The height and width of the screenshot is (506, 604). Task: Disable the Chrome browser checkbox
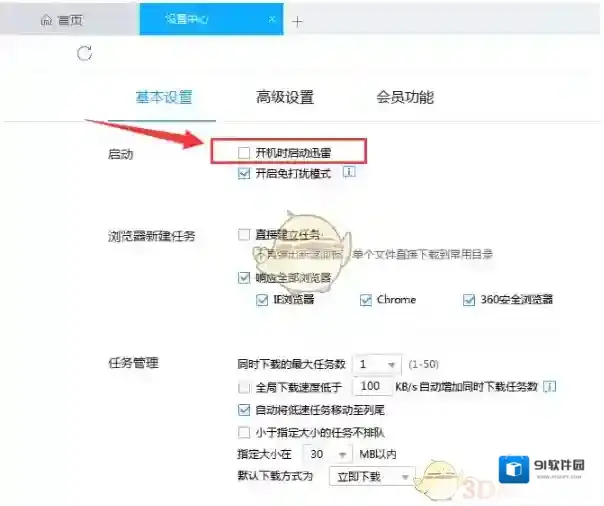pyautogui.click(x=365, y=300)
